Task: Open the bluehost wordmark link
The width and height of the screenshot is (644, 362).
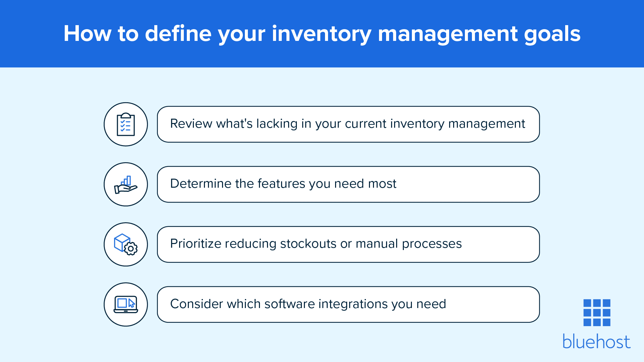Action: coord(596,341)
